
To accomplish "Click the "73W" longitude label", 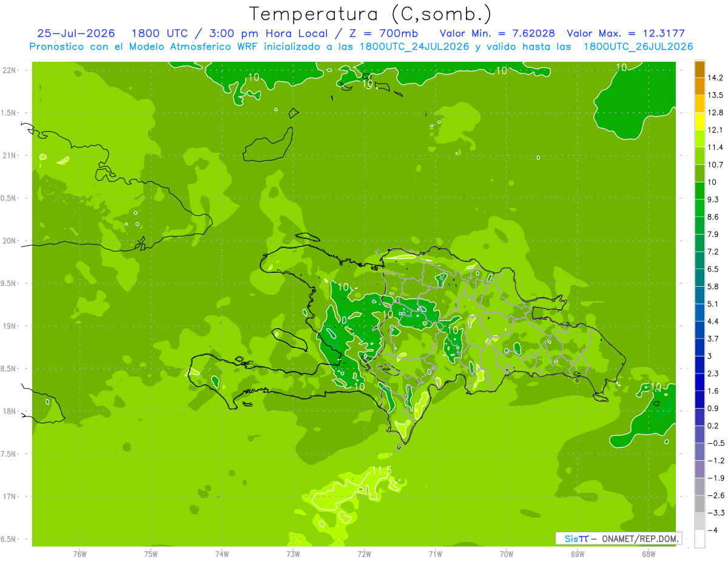I will point(293,553).
